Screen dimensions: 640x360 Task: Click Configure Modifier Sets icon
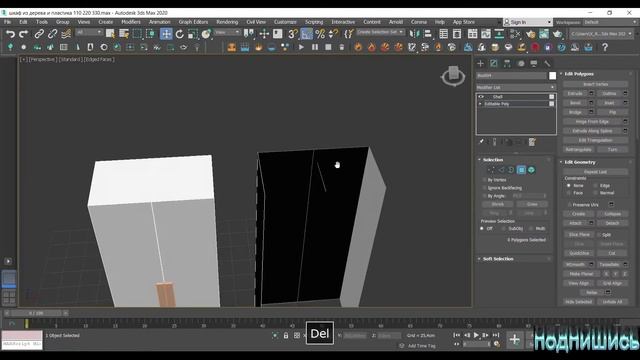click(532, 142)
